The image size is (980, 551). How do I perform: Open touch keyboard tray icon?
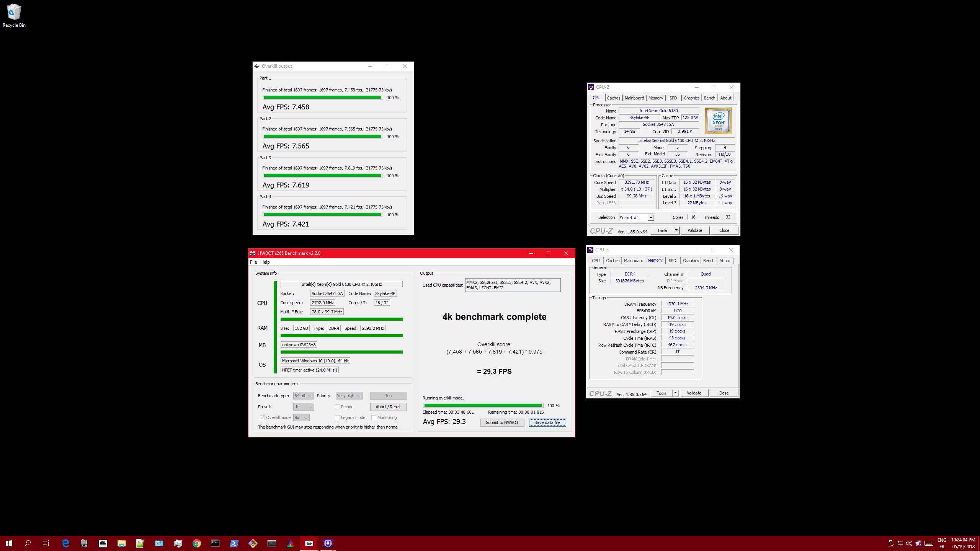pyautogui.click(x=929, y=543)
